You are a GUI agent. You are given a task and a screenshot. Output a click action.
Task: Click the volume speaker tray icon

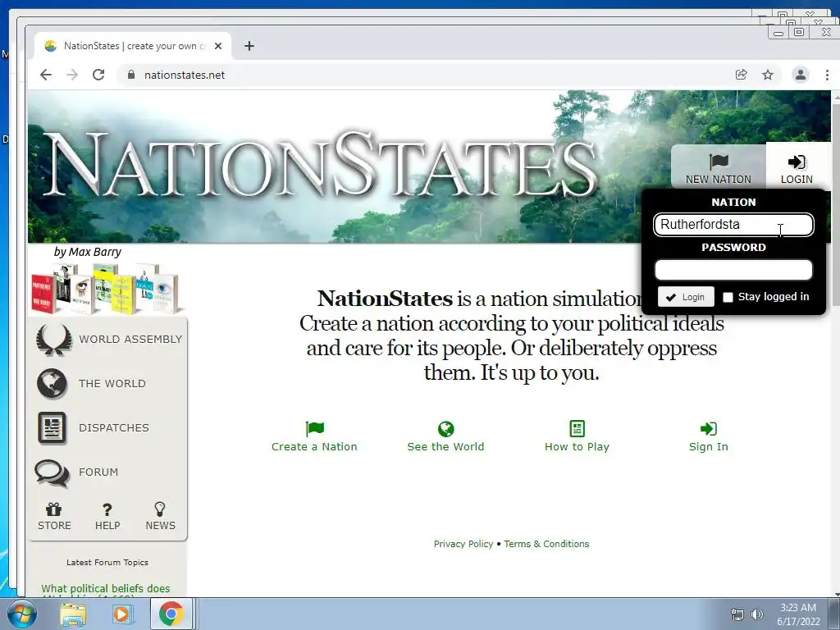click(x=756, y=614)
